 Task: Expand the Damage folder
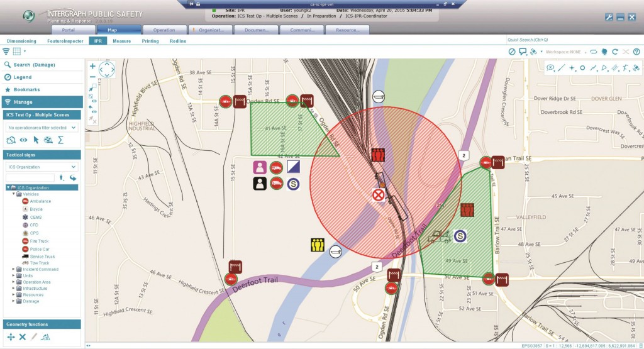click(14, 301)
